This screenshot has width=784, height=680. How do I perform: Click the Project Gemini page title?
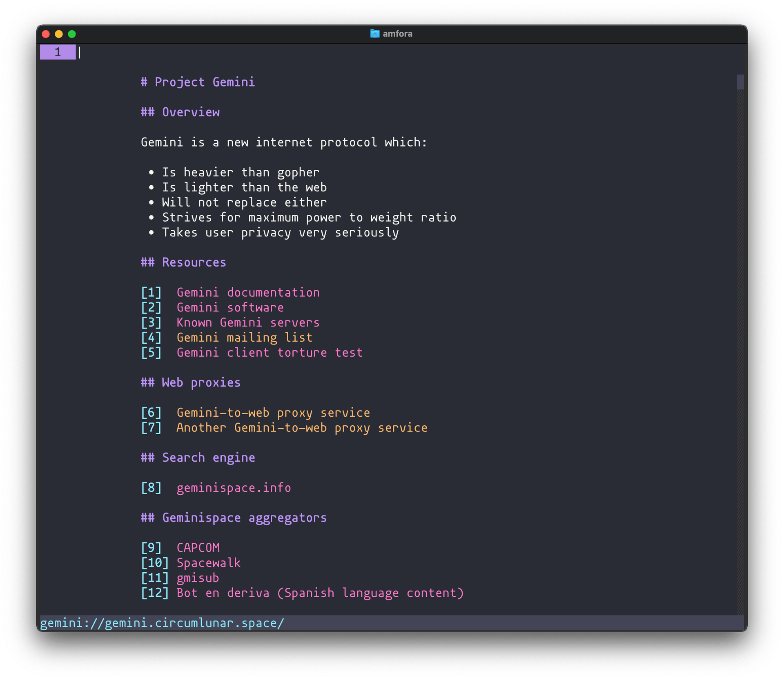(x=198, y=82)
